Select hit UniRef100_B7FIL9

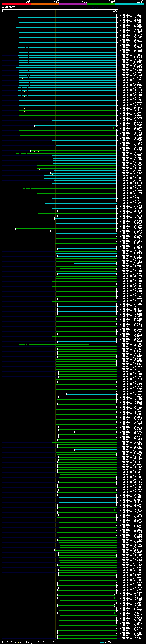coord(131,55)
